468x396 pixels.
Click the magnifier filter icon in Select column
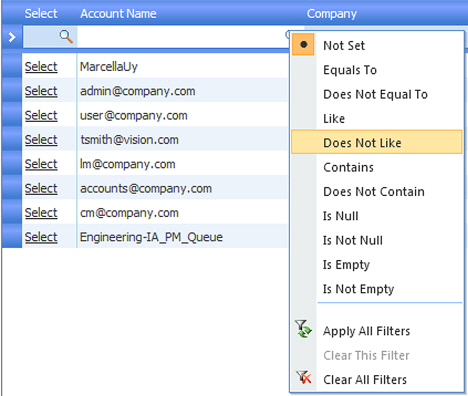coord(66,36)
